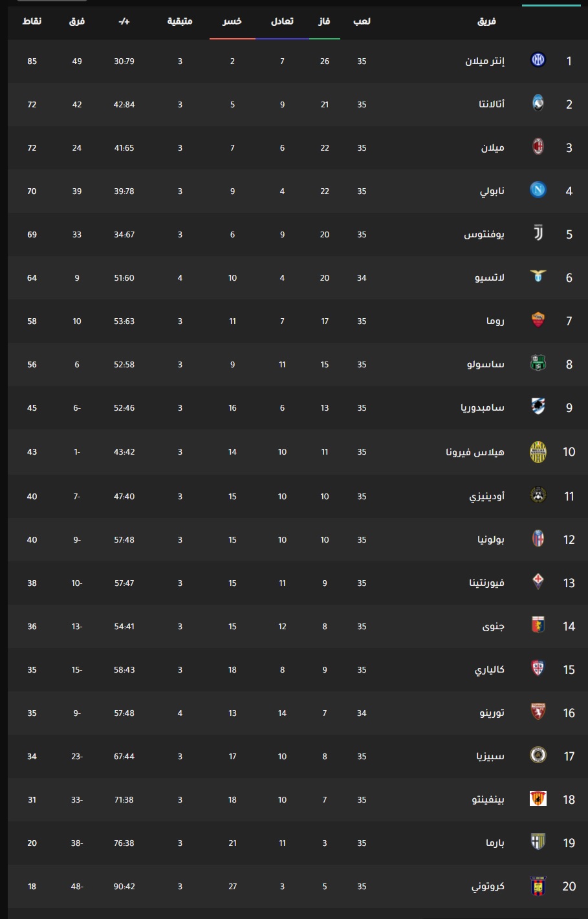Screen dimensions: 588x919
Task: Open the AC Milan crest icon
Action: (538, 147)
